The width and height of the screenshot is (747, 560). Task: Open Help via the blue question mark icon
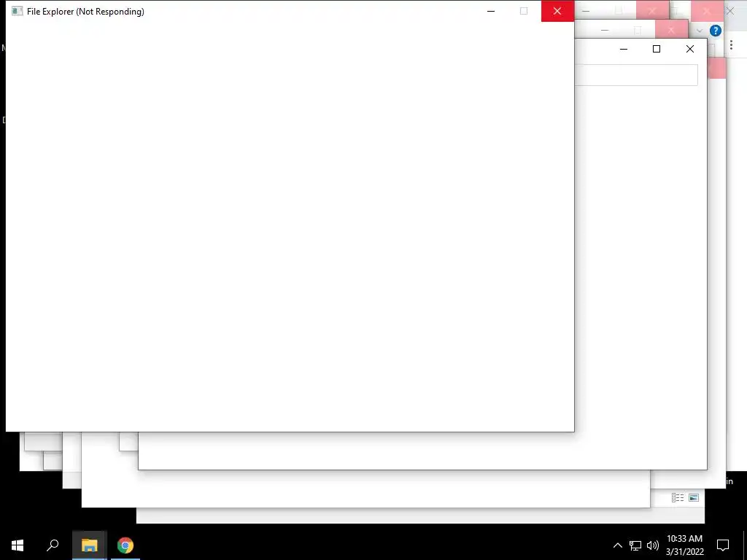pos(715,31)
